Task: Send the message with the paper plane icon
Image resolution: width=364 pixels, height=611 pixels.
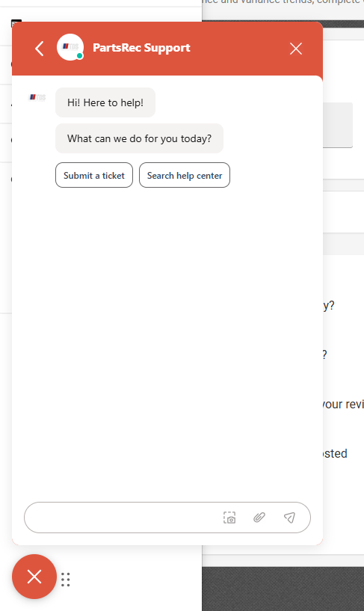Action: [289, 518]
